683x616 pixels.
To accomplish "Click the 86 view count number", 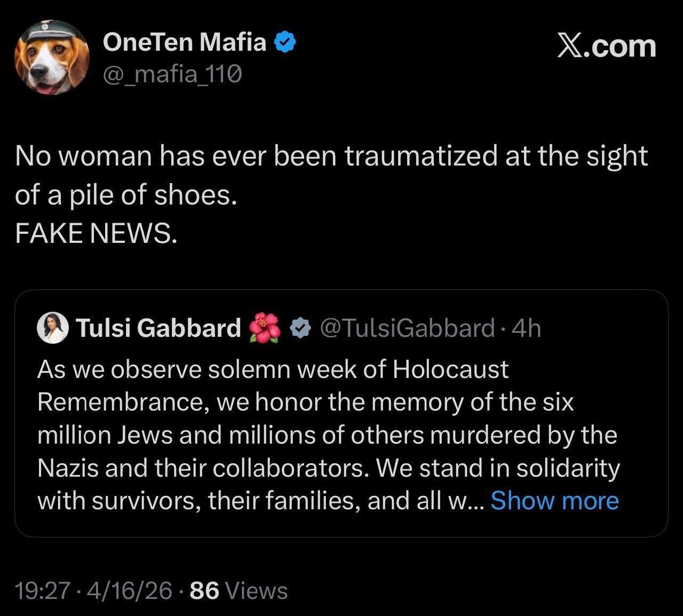I will 204,590.
